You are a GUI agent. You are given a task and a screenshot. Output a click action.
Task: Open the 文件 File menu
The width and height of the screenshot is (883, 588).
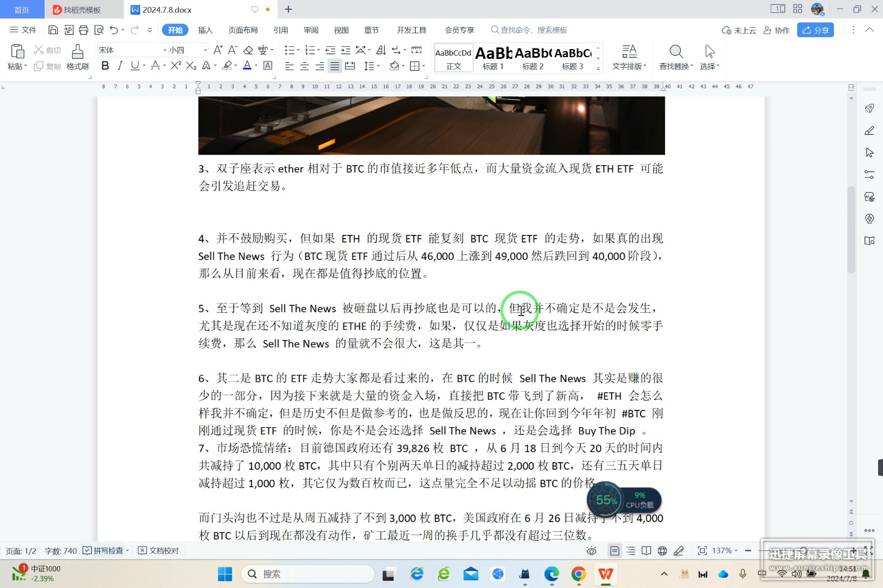point(23,30)
